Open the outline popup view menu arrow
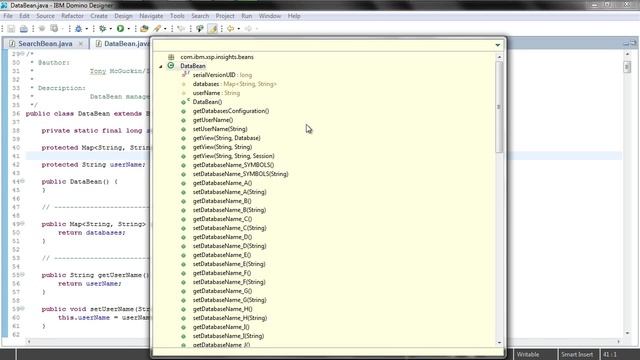640x360 pixels. [498, 45]
